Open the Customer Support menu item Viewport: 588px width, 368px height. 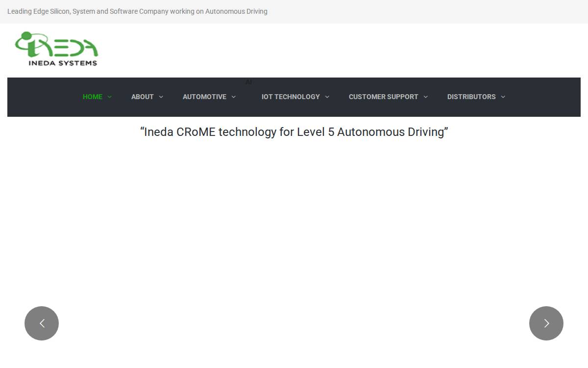(x=384, y=97)
